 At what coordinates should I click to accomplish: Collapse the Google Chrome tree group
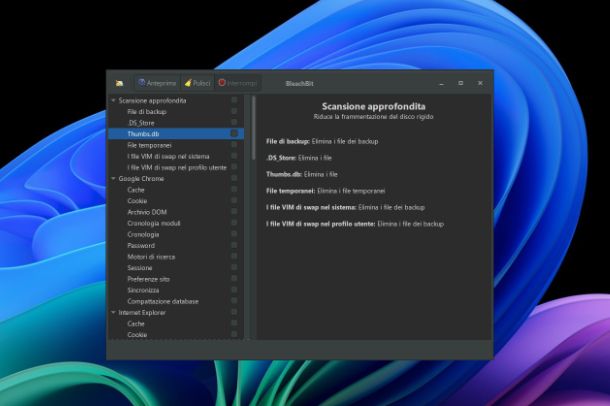tap(114, 179)
